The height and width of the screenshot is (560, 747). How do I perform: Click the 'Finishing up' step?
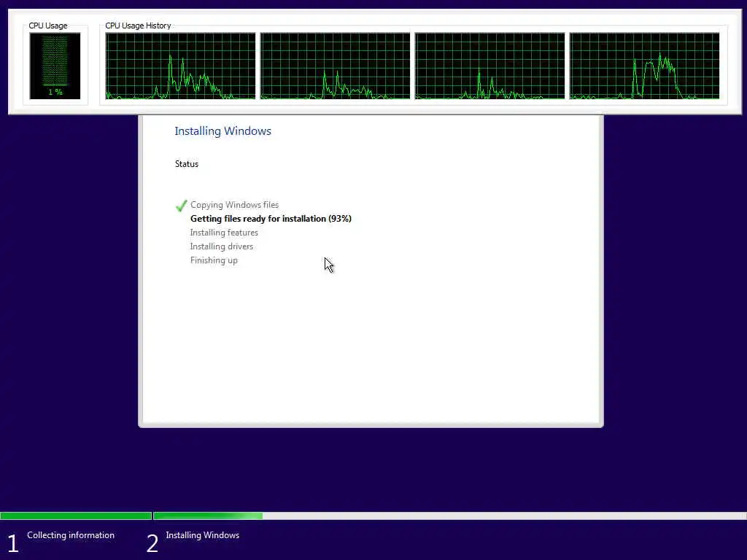(214, 260)
